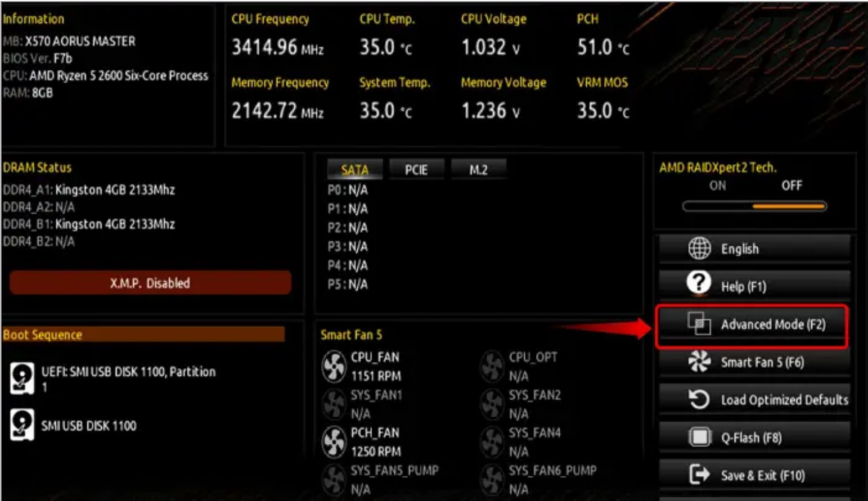Click the Smart Fan 5 pinwheel icon
868x501 pixels.
(x=699, y=362)
